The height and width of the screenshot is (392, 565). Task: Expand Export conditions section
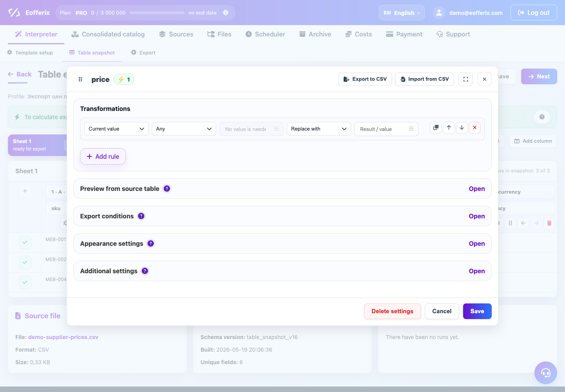coord(477,216)
